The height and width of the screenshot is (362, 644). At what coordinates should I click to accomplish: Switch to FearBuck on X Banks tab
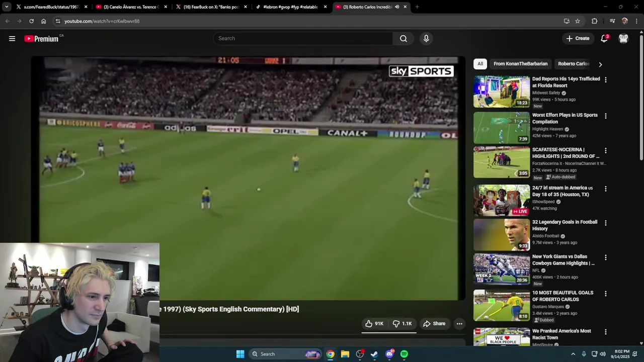(211, 7)
